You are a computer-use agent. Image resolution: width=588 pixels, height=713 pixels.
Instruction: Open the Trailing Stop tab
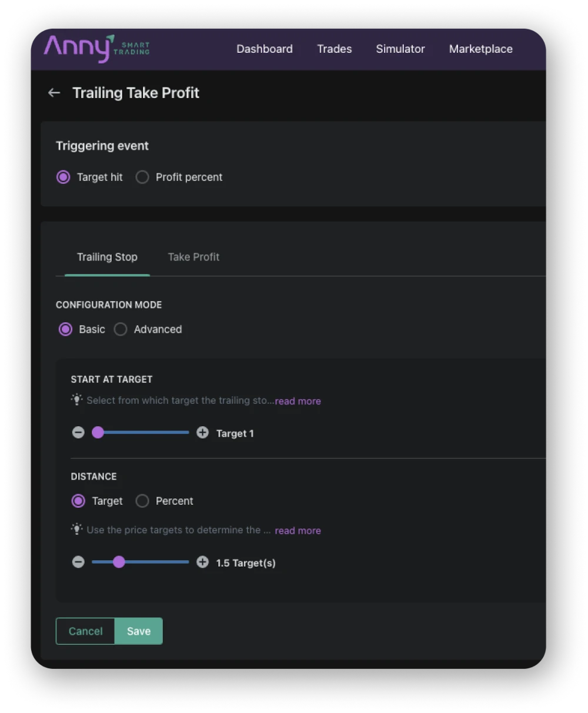[x=107, y=257]
